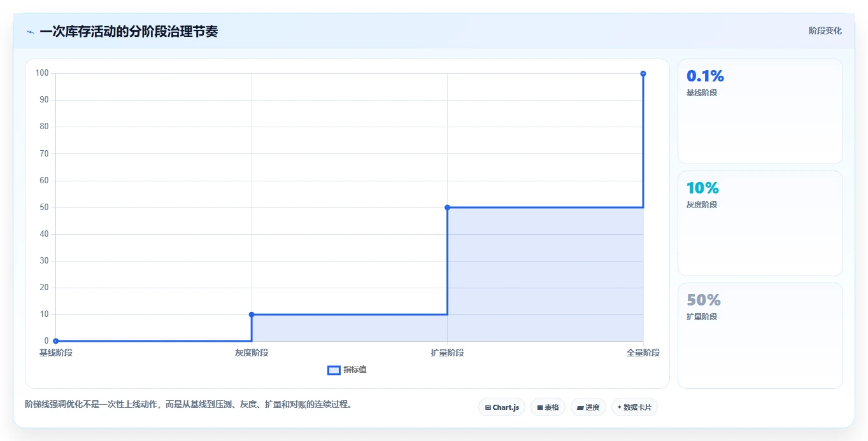Click the x-axis label 灰度阶段
The width and height of the screenshot is (868, 441).
[x=252, y=353]
